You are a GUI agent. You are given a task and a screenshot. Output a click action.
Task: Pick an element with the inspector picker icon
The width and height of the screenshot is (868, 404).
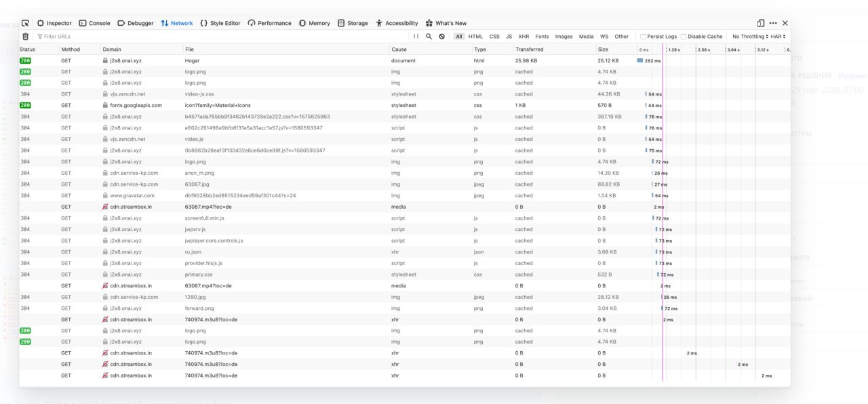coord(25,23)
